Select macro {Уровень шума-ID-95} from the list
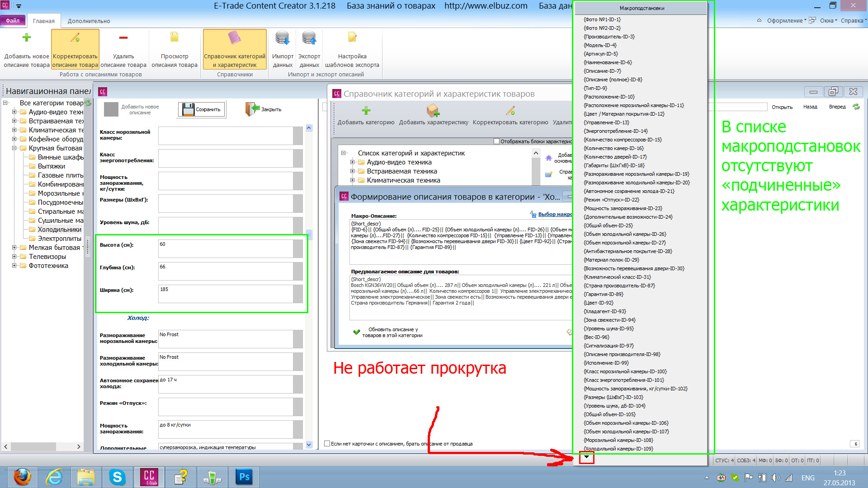Viewport: 868px width, 488px height. point(609,328)
